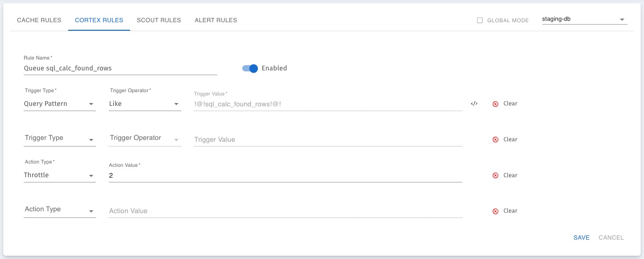Open the Query Pattern trigger type dropdown

point(60,104)
